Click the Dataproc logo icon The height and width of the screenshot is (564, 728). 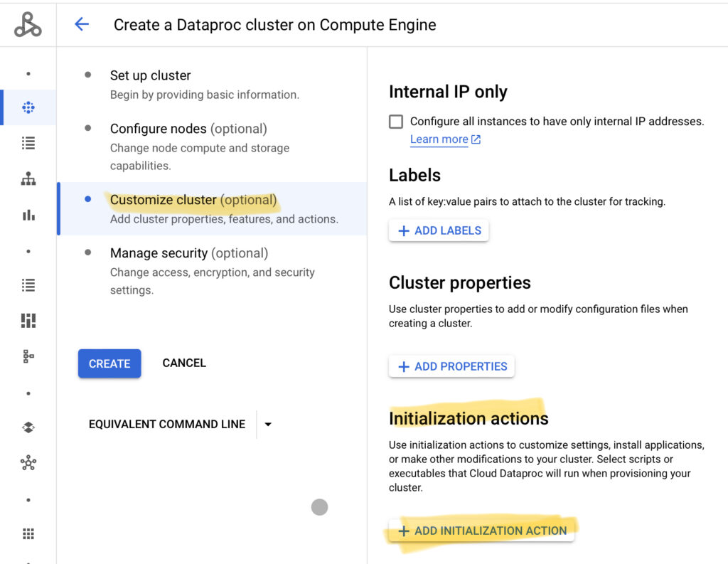pos(28,25)
